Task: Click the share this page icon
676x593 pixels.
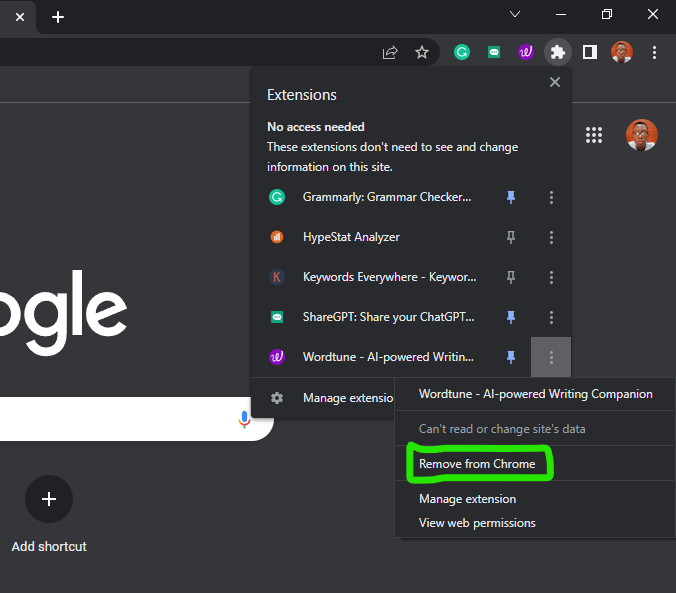Action: (x=390, y=52)
